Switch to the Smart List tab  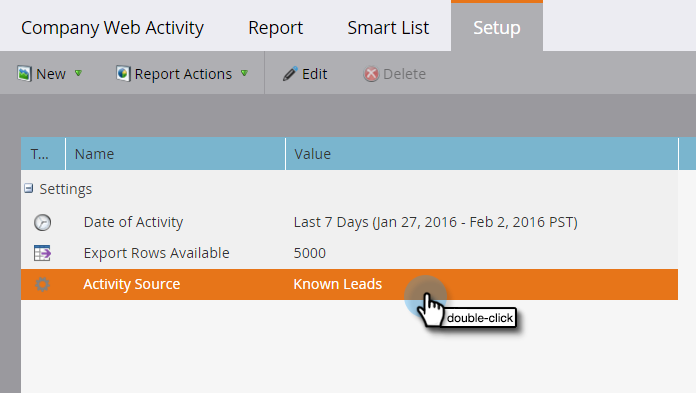click(x=388, y=28)
